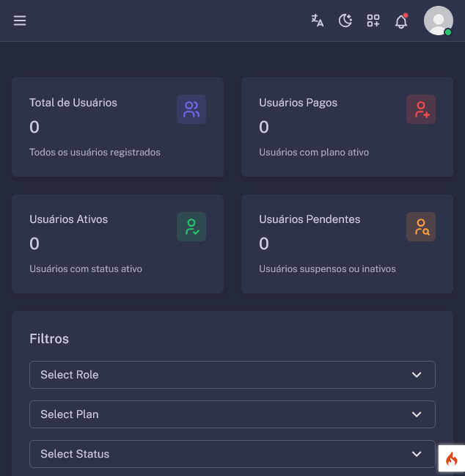Click the chevron arrow in Select Role

[x=417, y=375]
